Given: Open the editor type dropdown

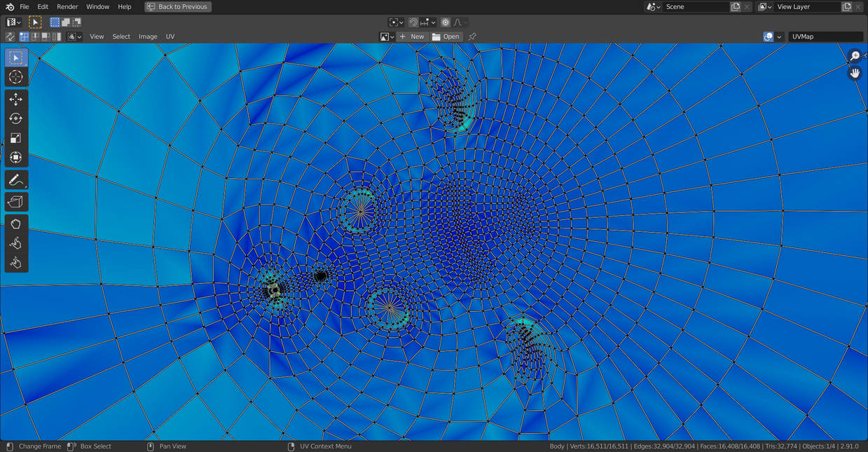Looking at the screenshot, I should [x=15, y=22].
